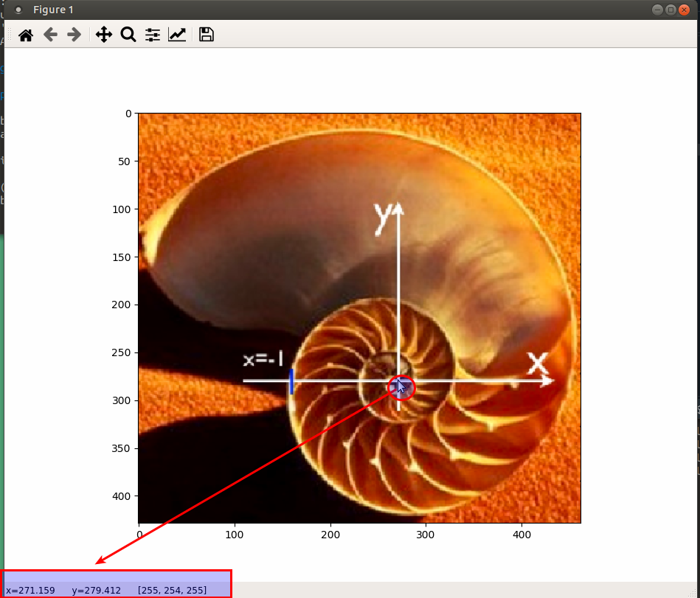Maximize the Figure 1 window
Image resolution: width=700 pixels, height=598 pixels.
(x=670, y=10)
